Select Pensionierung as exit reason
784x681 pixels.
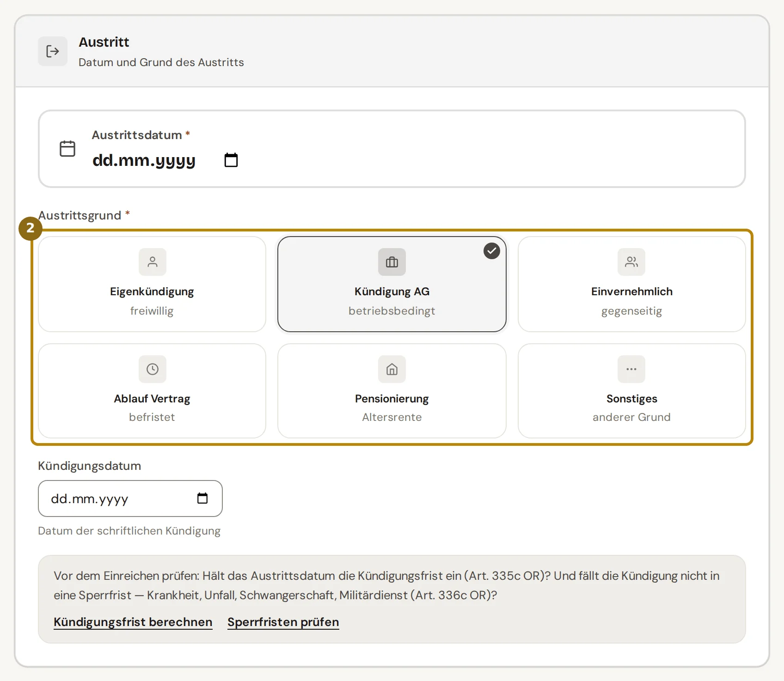pos(392,391)
